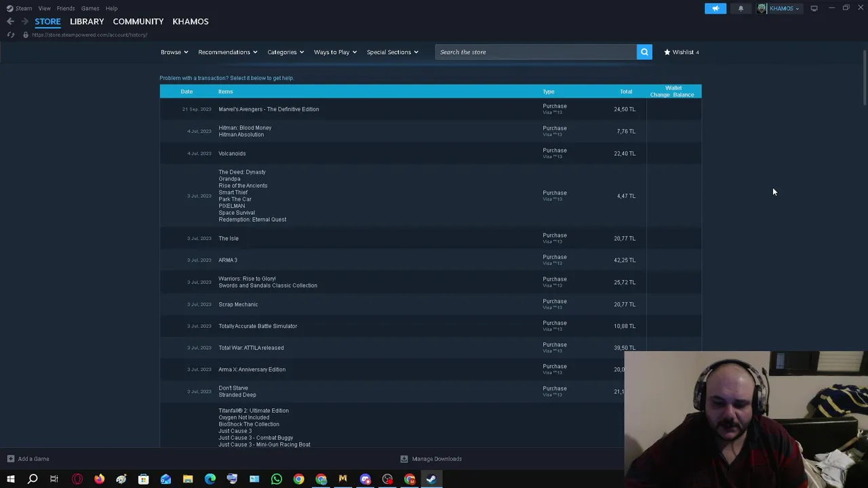Expand the Ways to Play dropdown
Viewport: 868px width, 488px height.
[335, 52]
